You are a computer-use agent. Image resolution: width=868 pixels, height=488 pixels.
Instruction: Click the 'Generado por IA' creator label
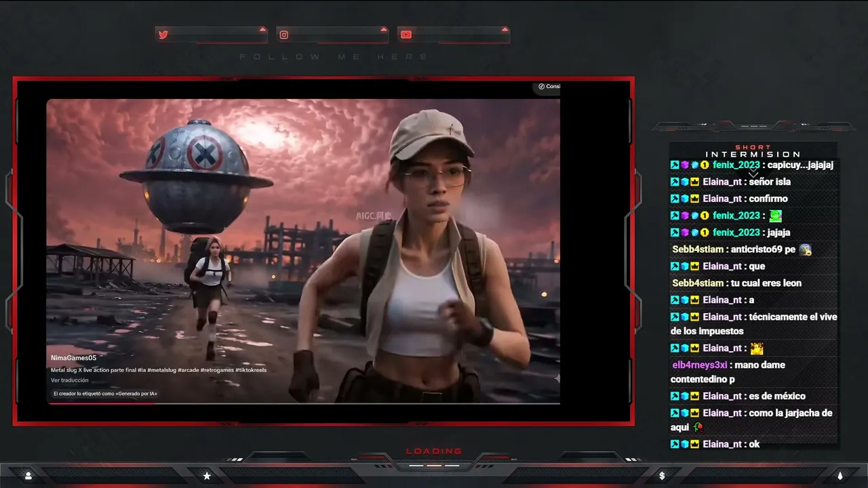[105, 393]
